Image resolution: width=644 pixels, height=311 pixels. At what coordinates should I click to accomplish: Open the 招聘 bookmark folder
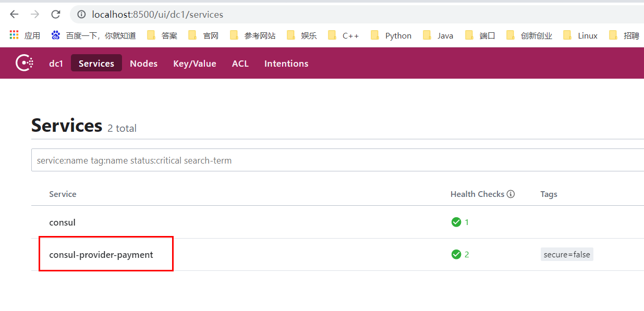pos(624,35)
